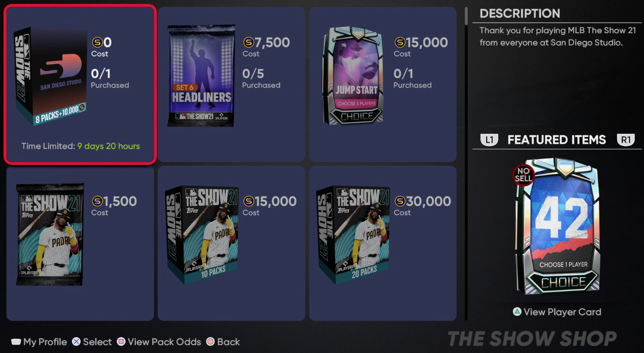Click the circle Back button icon
Viewport: 644px width, 353px height.
(x=211, y=342)
